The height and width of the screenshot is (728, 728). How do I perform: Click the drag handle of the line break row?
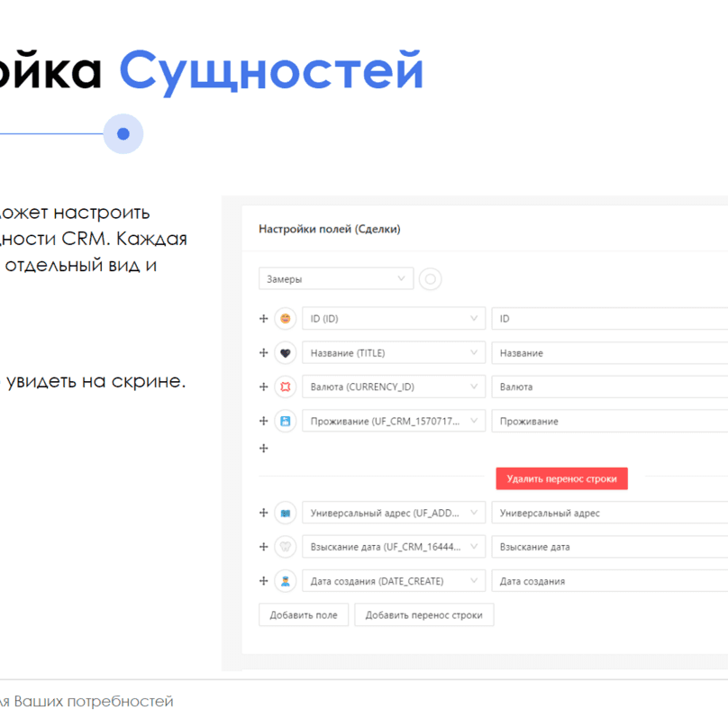264,448
